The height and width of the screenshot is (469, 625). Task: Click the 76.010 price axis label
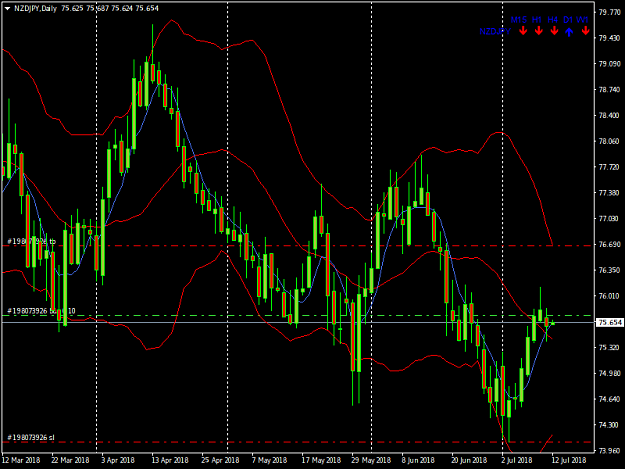(x=609, y=296)
